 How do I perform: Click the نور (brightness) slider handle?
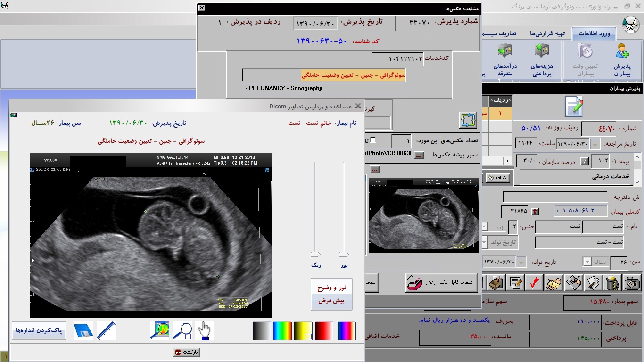344,255
